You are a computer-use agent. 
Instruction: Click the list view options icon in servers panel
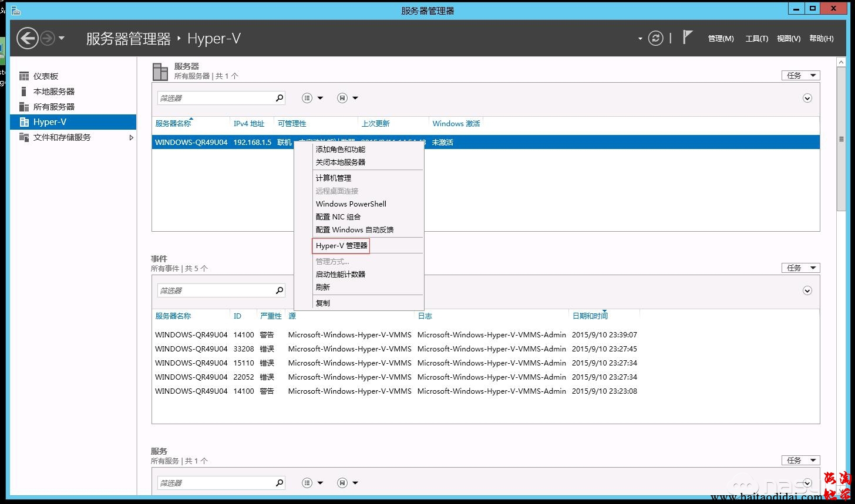pyautogui.click(x=307, y=98)
